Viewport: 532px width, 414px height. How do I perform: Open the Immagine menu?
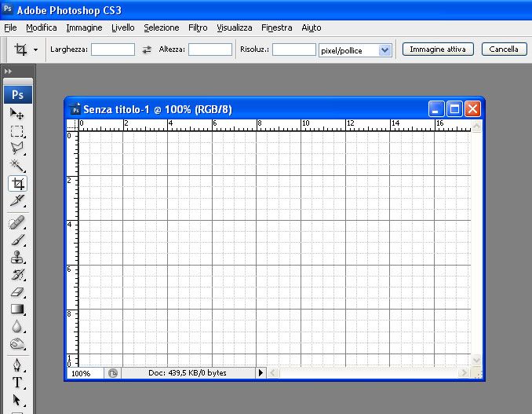pos(84,27)
